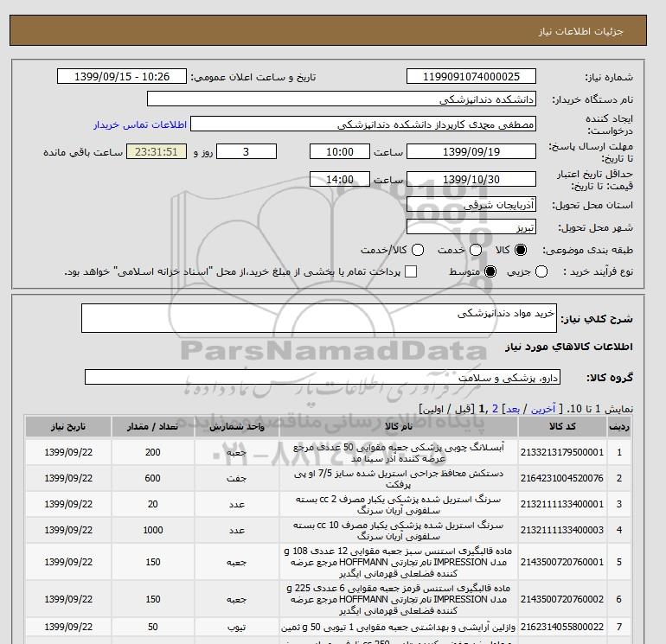This screenshot has height=644, width=666.
Task: Click the واحد شمارش column header
Action: point(237,427)
